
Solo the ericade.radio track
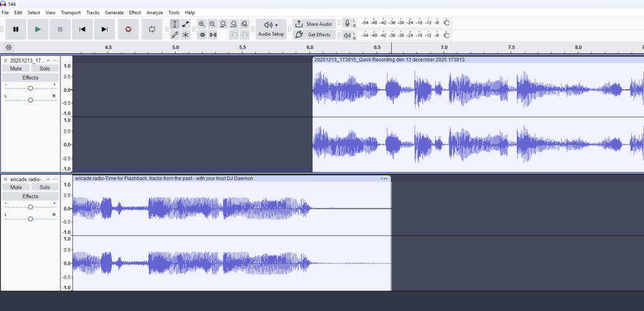[45, 187]
